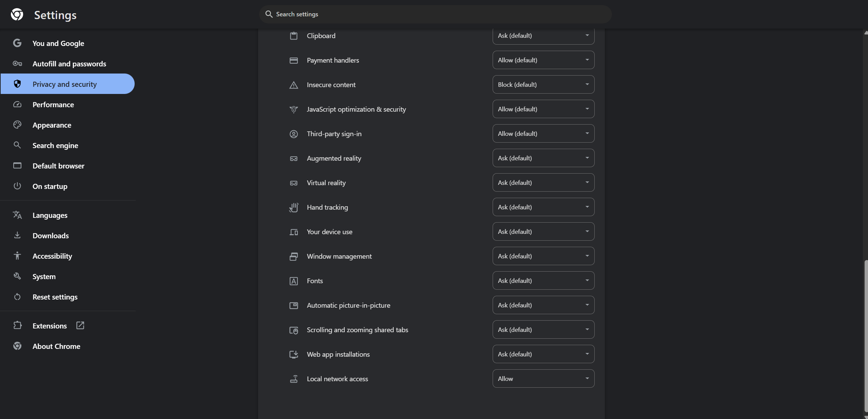The width and height of the screenshot is (868, 419).
Task: Click the wrench icon for System
Action: [17, 276]
